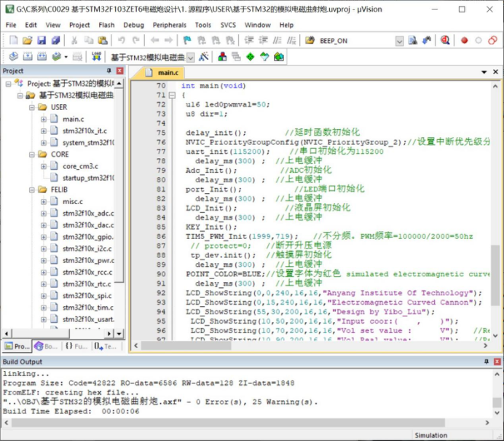Switch to the Functions panel tab
The image size is (504, 441).
76,346
